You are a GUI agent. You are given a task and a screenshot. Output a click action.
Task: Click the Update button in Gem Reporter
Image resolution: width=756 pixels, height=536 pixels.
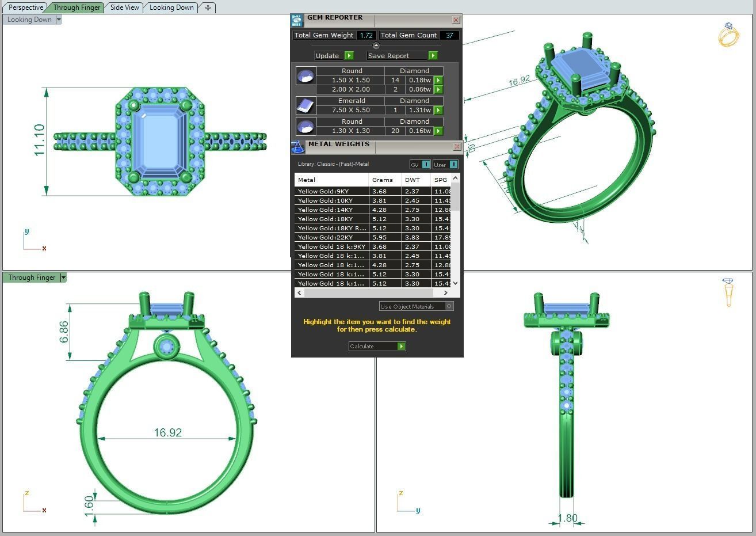click(x=328, y=55)
